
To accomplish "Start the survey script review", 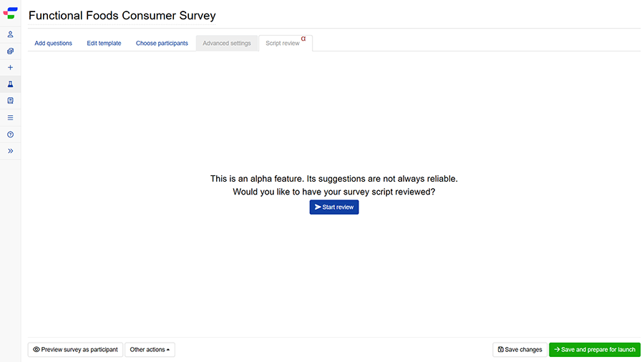I will click(334, 207).
